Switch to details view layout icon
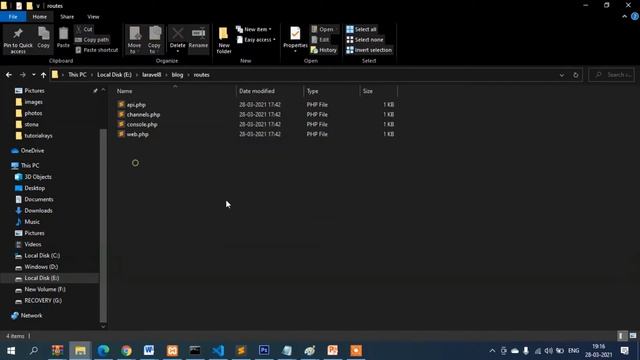Screen dimensions: 640x360 pyautogui.click(x=621, y=336)
